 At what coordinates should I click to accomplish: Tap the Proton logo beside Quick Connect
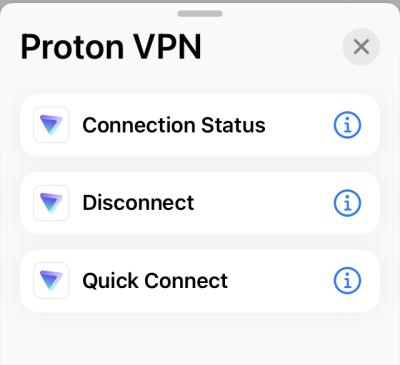click(51, 280)
